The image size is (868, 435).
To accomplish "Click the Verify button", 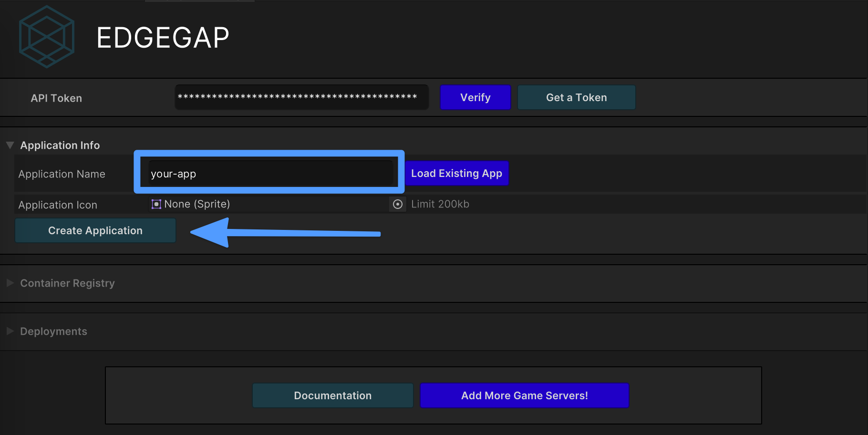I will 475,97.
